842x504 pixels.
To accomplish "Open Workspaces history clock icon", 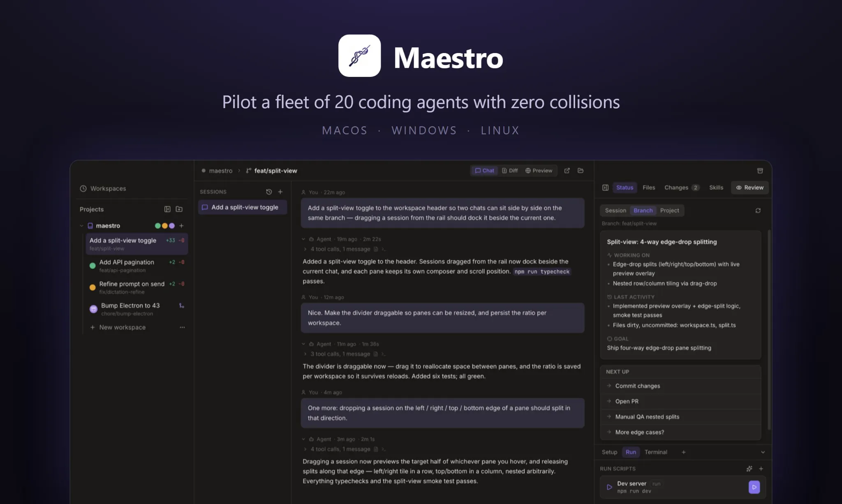I will pyautogui.click(x=83, y=188).
